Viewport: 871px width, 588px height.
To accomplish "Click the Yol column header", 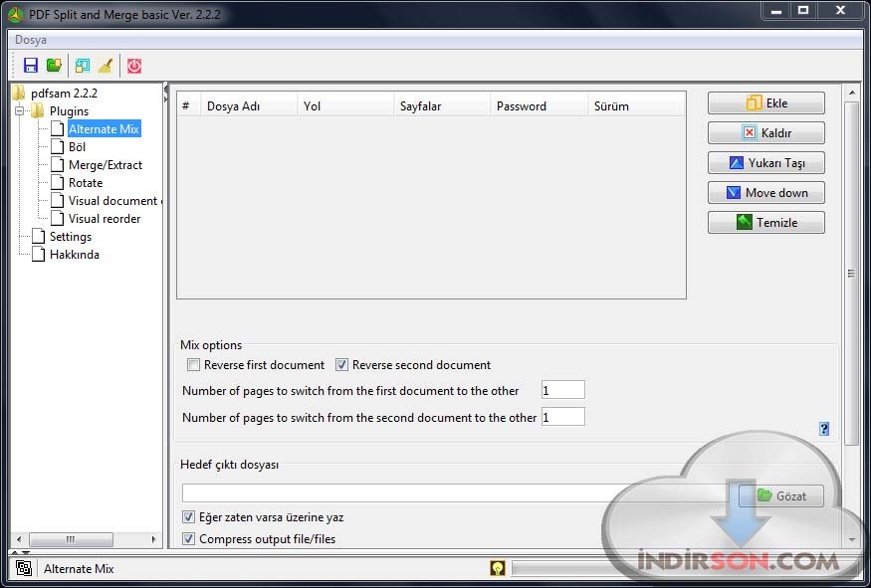I will (x=345, y=106).
